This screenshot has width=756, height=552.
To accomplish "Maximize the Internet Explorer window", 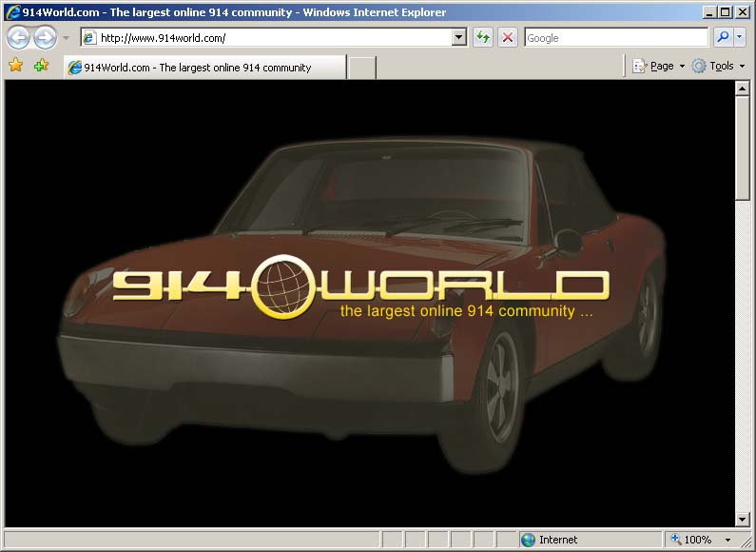I will (x=726, y=12).
